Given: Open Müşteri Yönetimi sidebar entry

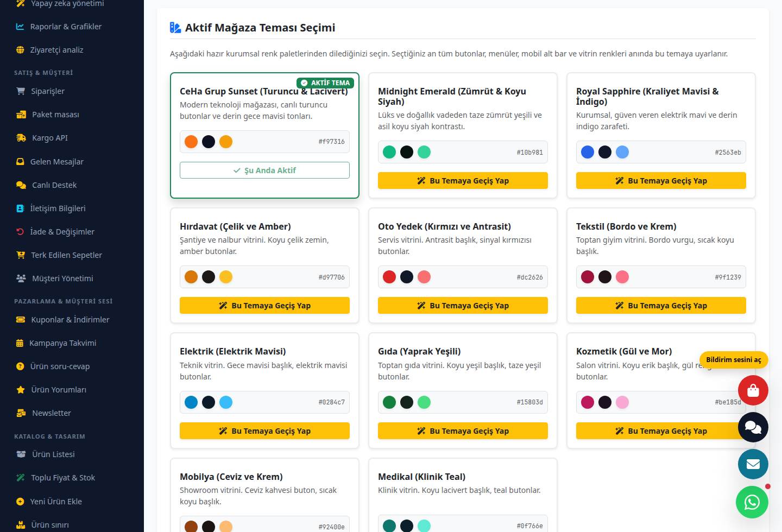Looking at the screenshot, I should click(72, 278).
